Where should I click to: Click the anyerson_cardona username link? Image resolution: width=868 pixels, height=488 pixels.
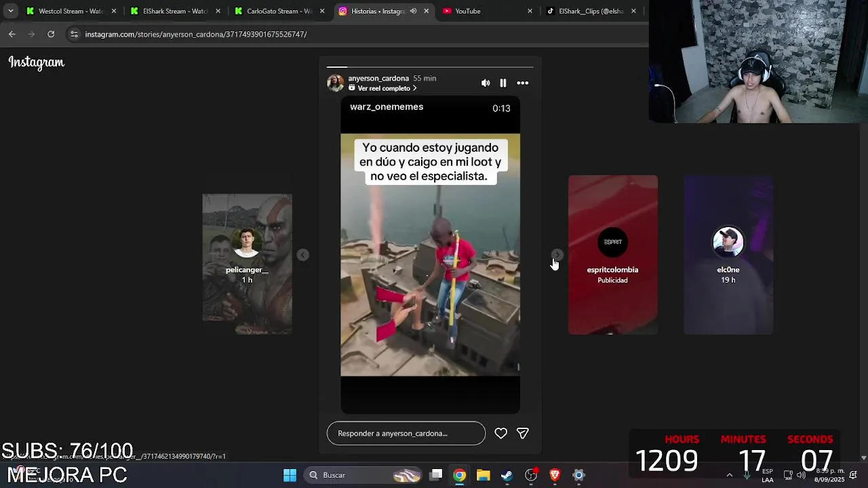[378, 78]
